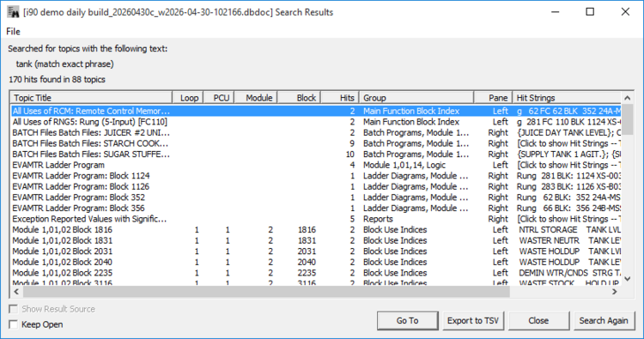This screenshot has height=339, width=644.
Task: Click the Rung 62 BLK: 352 hit string
Action: point(568,197)
